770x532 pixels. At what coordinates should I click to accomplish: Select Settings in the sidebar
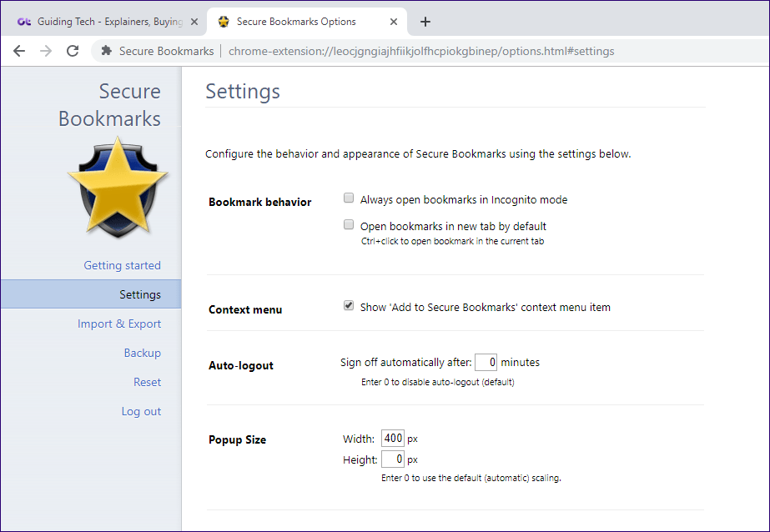point(91,294)
